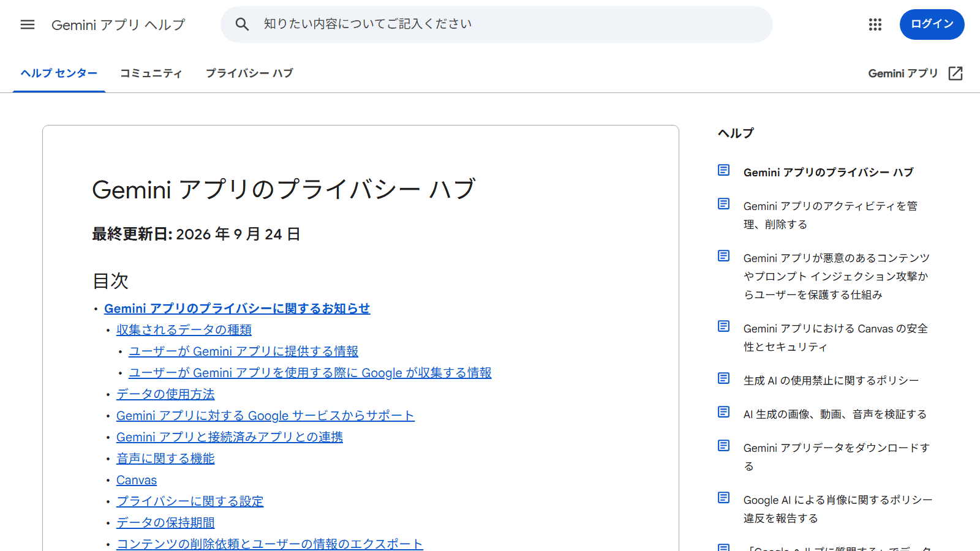Open コンテンツの削除依頼とユーザーの情報のエクスポート link
Screen dimensions: 980x551
[269, 544]
